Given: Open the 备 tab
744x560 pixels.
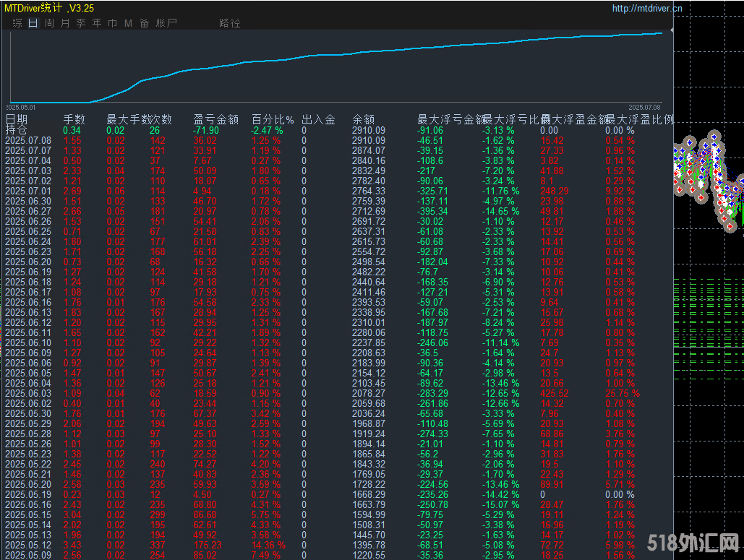Looking at the screenshot, I should [145, 22].
